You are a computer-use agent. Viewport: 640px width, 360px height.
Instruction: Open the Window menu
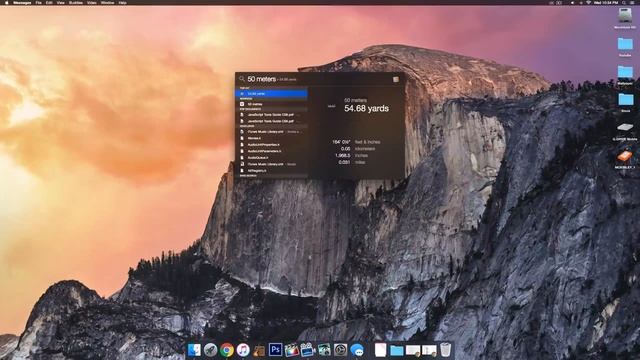(107, 2)
